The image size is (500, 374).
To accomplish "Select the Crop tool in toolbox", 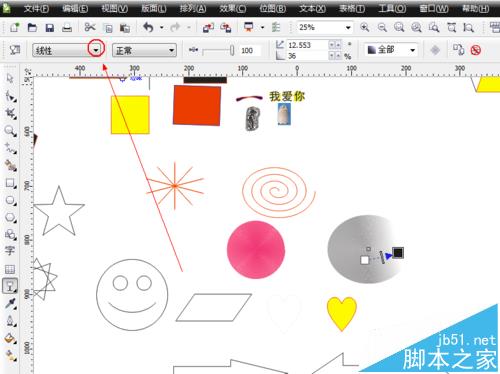I will 10,113.
